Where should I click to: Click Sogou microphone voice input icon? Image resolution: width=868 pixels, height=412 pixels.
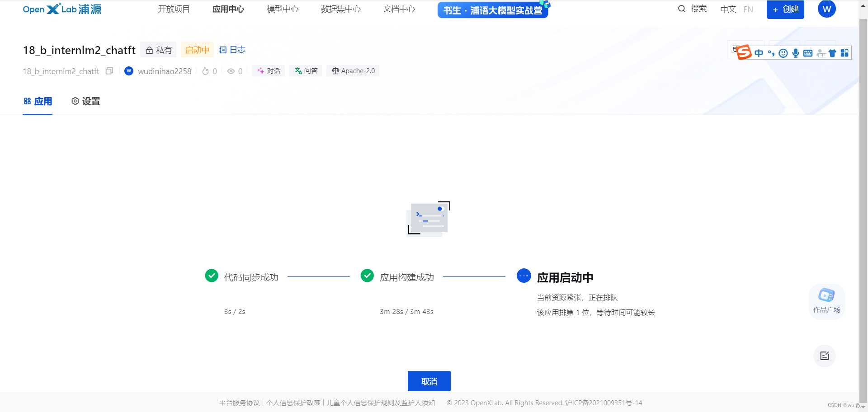point(796,53)
